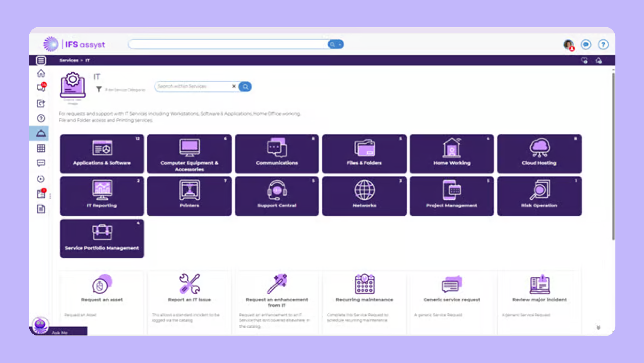644x363 pixels.
Task: Select Report an IT issue service
Action: (189, 303)
